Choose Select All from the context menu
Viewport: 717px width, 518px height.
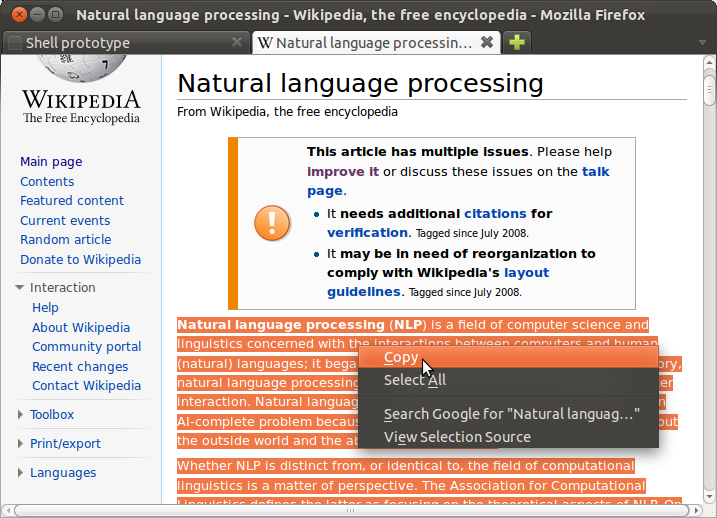508,380
